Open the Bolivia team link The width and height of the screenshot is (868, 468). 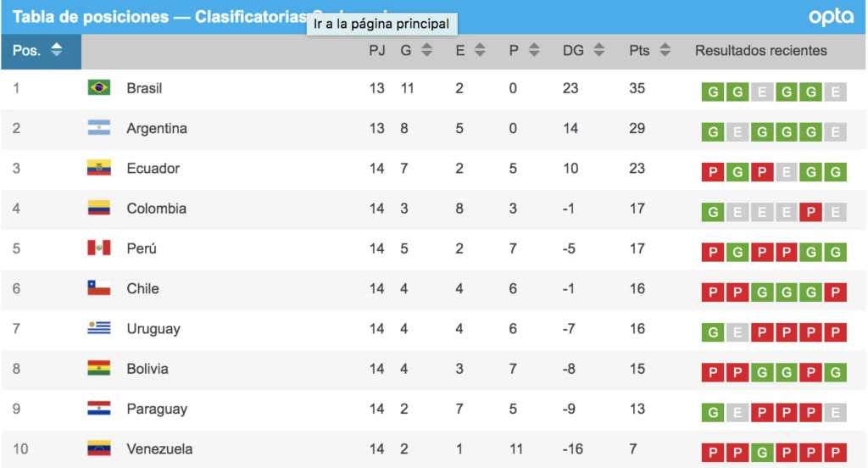pos(147,369)
